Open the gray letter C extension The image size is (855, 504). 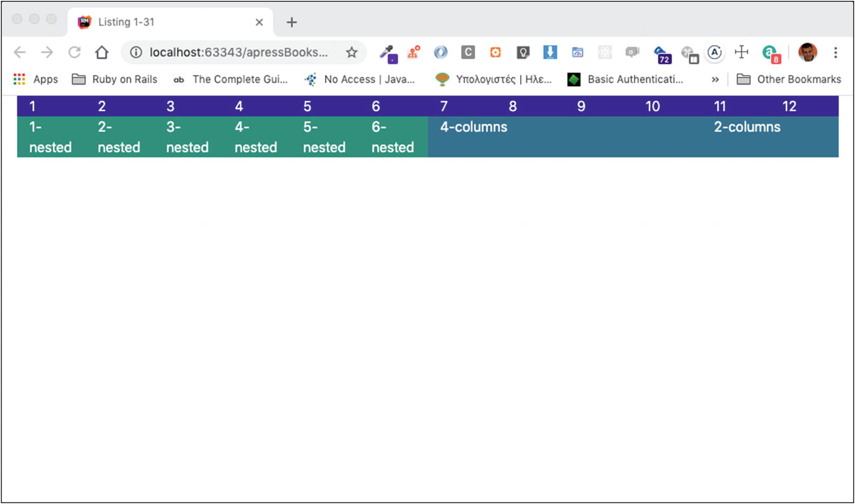[468, 52]
